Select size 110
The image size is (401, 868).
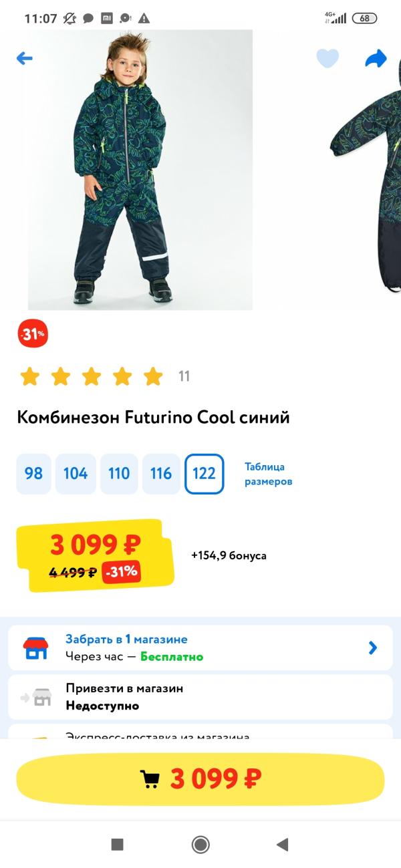[x=119, y=474]
